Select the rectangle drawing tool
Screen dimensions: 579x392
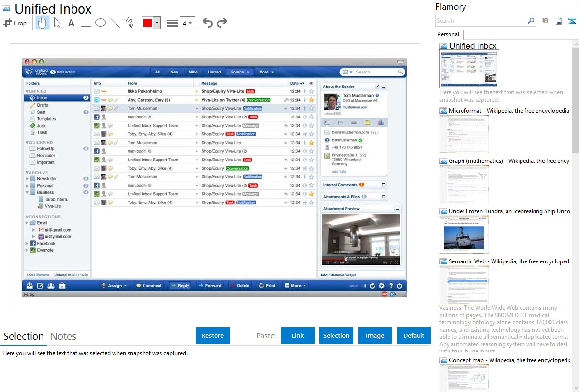coord(86,23)
